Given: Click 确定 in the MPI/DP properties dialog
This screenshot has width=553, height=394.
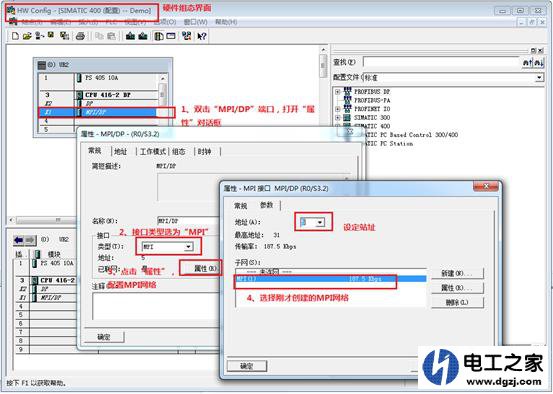Looking at the screenshot, I should click(x=104, y=337).
